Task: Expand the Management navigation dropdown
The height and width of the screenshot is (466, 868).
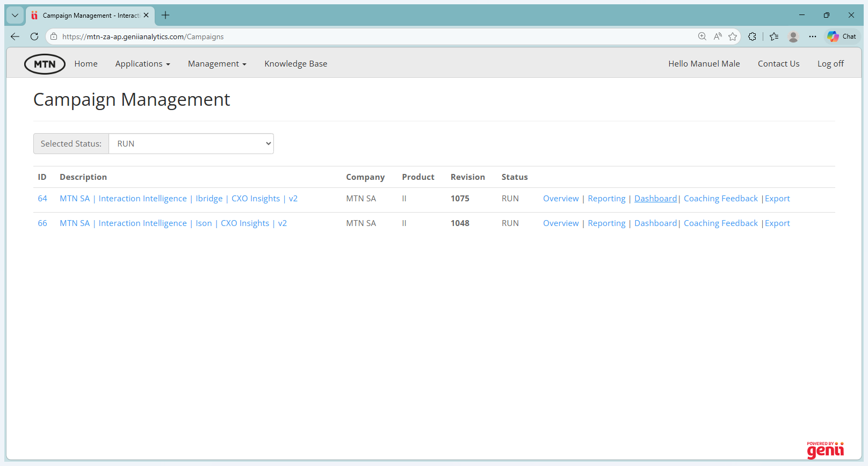Action: 217,64
